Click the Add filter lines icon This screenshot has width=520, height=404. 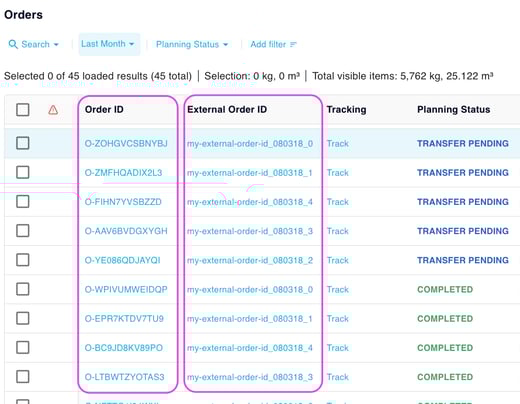pyautogui.click(x=293, y=44)
